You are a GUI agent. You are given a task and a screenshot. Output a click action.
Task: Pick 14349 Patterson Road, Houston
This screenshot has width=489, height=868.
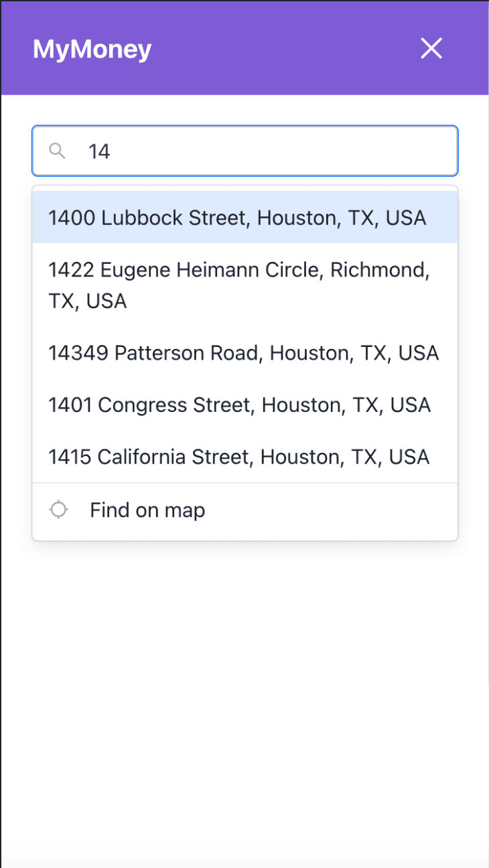tap(243, 353)
